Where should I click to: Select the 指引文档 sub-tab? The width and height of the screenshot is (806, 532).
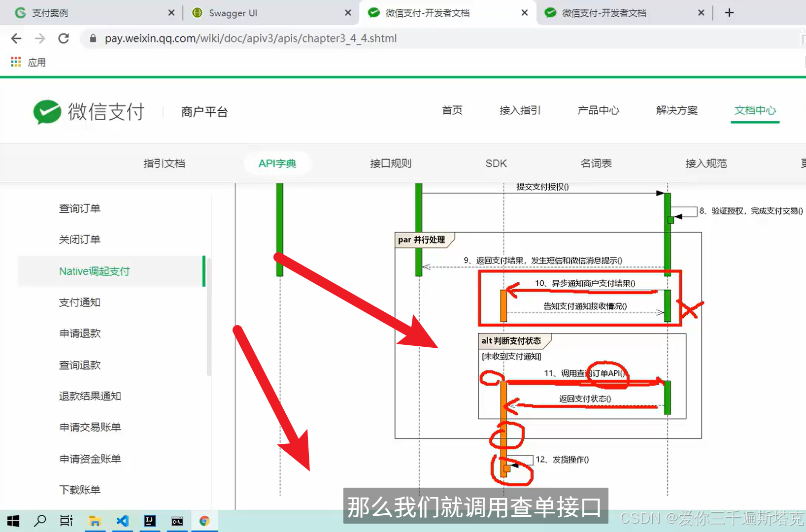point(165,164)
